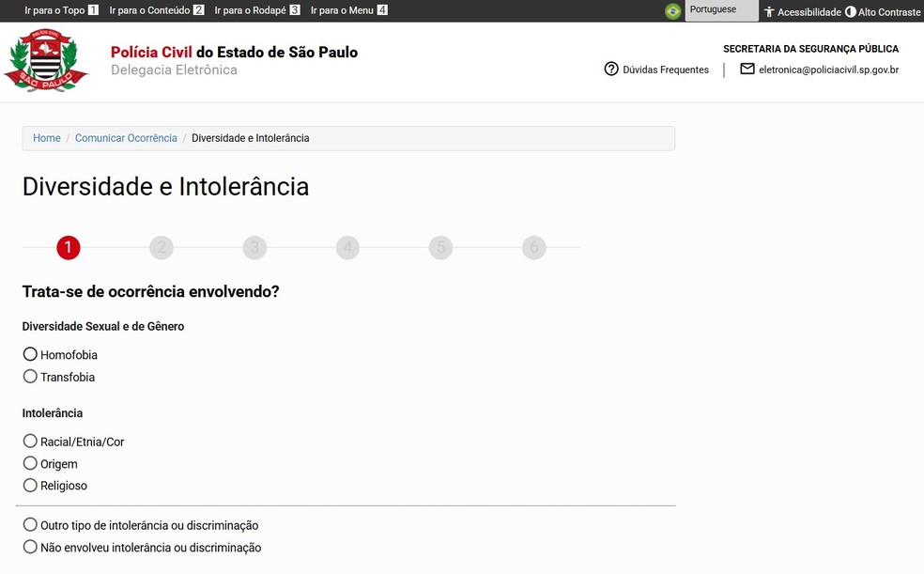Click the envelope email icon
Screen dimensions: 924x574
pos(747,69)
